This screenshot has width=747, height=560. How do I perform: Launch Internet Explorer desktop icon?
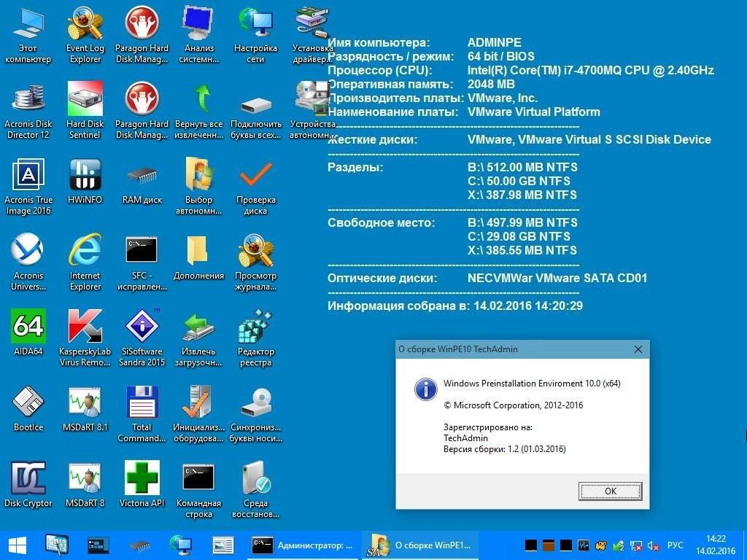[85, 262]
